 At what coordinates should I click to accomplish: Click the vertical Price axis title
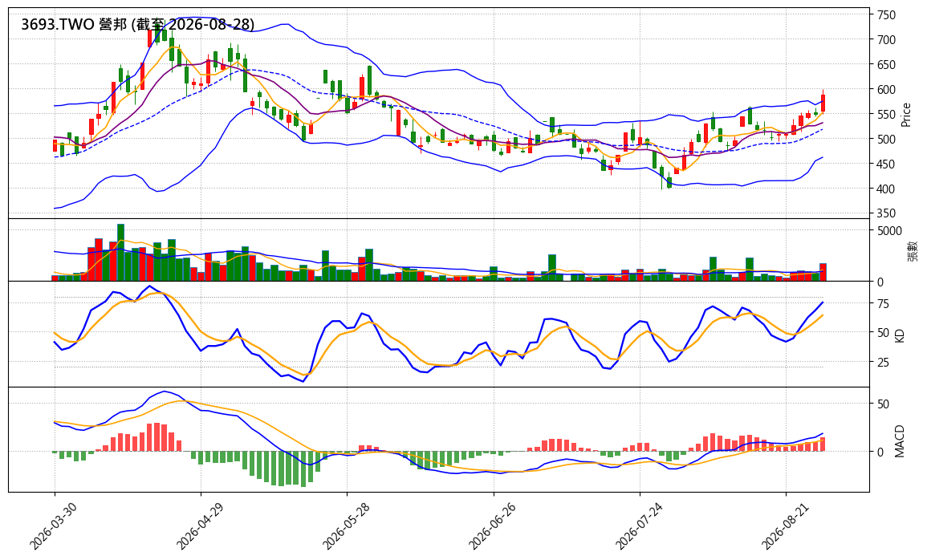tap(905, 115)
